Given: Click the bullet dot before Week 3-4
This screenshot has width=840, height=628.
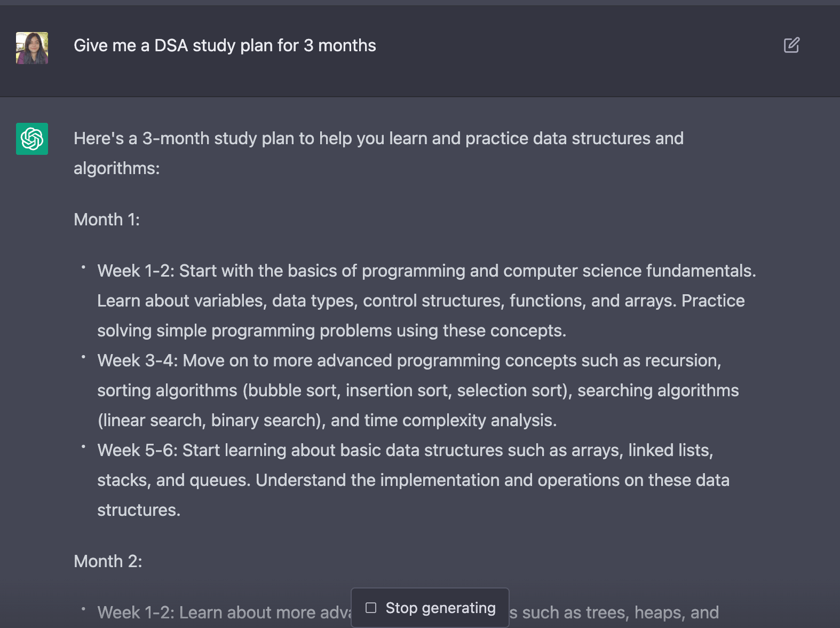Looking at the screenshot, I should point(83,356).
